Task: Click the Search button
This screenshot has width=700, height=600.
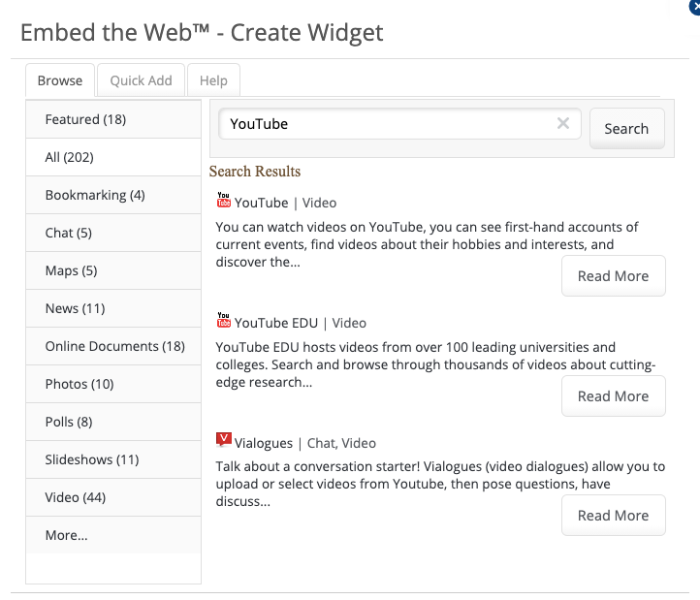Action: pyautogui.click(x=626, y=129)
